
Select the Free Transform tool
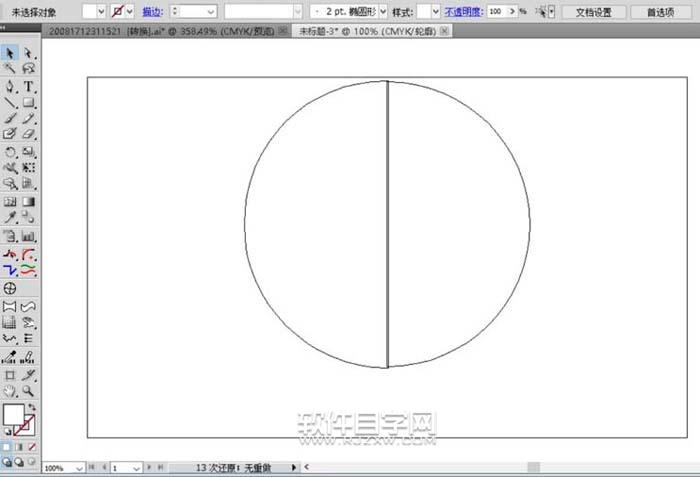click(29, 167)
